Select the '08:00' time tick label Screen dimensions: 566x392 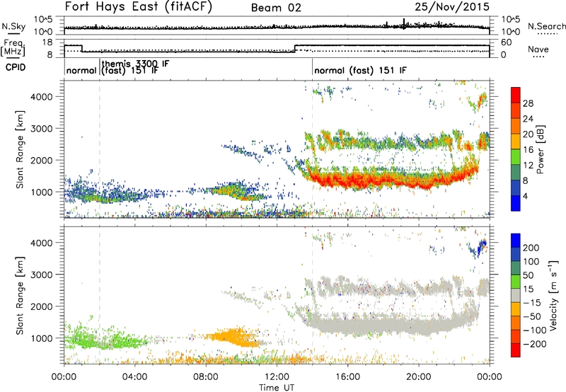point(206,377)
